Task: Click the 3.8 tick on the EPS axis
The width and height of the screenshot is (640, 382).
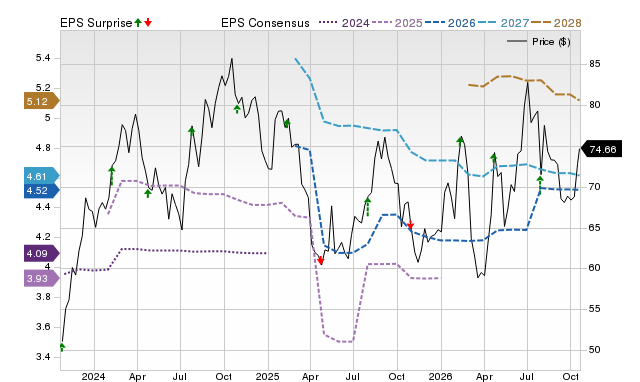Action: pos(43,297)
